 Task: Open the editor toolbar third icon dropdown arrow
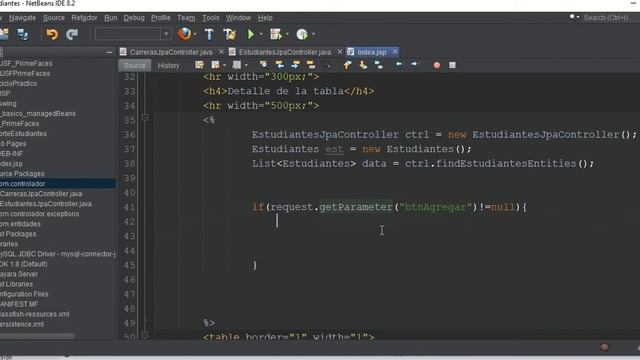click(x=246, y=65)
